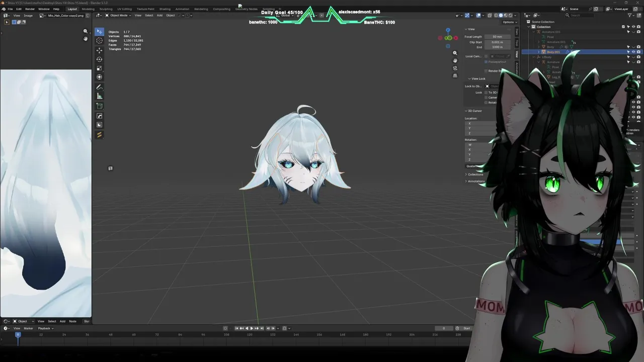Collapse the View Lock subpanel
Screen dimensions: 644x362
(477, 78)
